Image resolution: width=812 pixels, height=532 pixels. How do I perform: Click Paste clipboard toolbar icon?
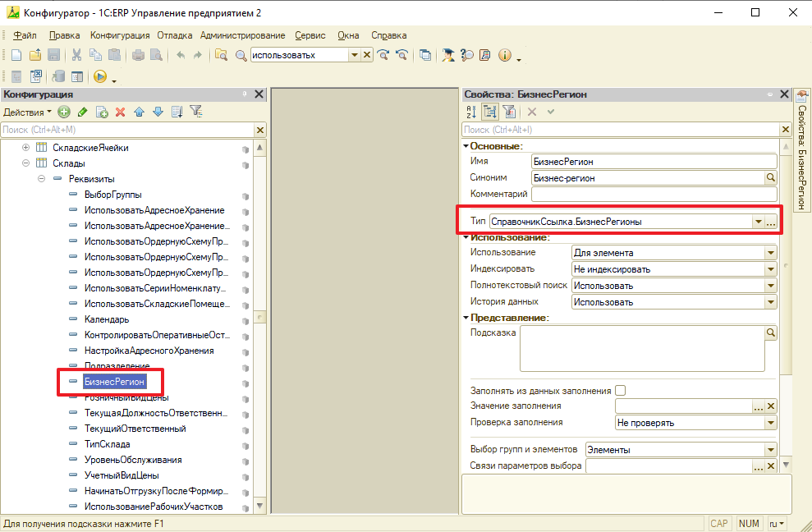coord(114,55)
